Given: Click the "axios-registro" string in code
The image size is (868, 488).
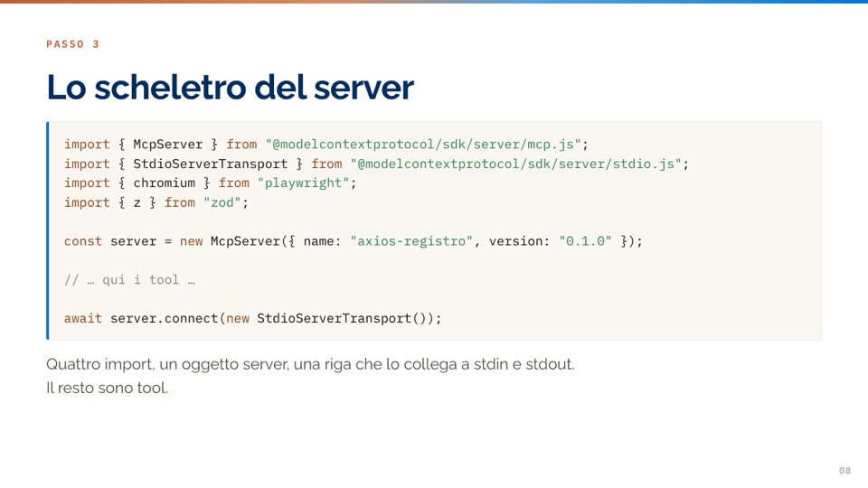Looking at the screenshot, I should tap(411, 241).
